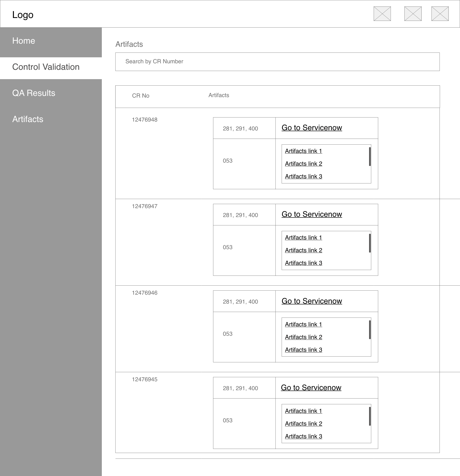Go to QA Results in sidebar
The width and height of the screenshot is (460, 476).
tap(34, 93)
